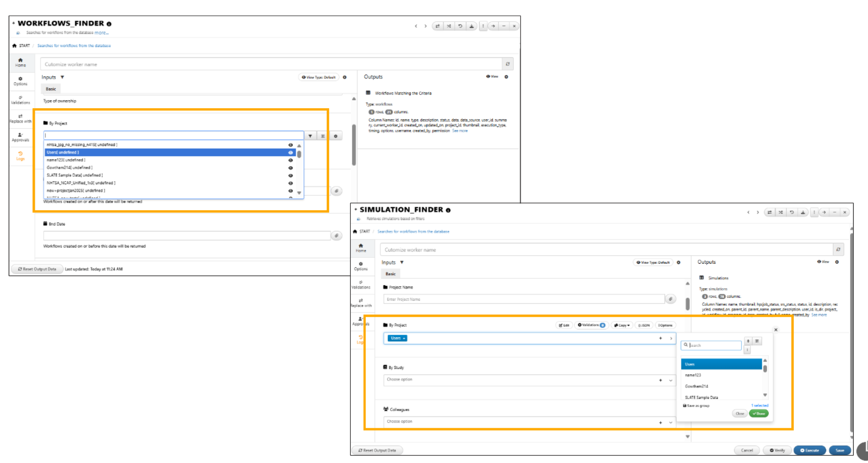Screen dimensions: 868x463
Task: Click link icon beside Project Name field
Action: [x=671, y=299]
